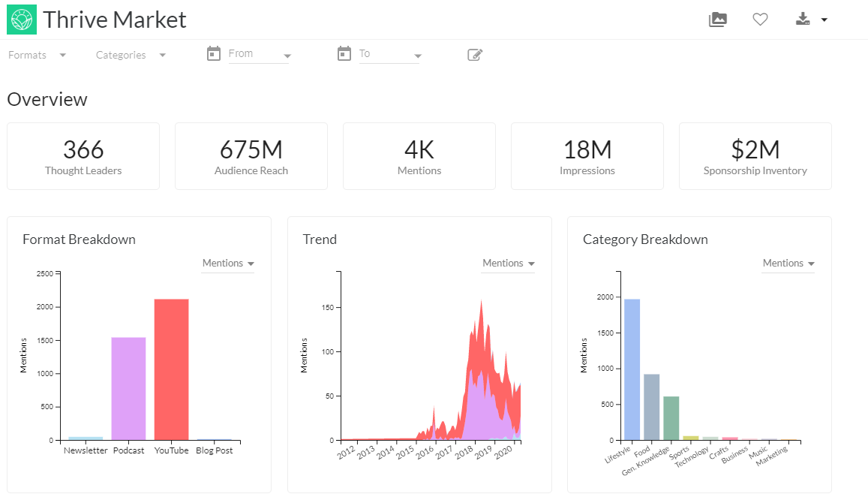Viewport: 868px width, 500px height.
Task: Click the Podcast bar in Format Breakdown
Action: (x=128, y=389)
